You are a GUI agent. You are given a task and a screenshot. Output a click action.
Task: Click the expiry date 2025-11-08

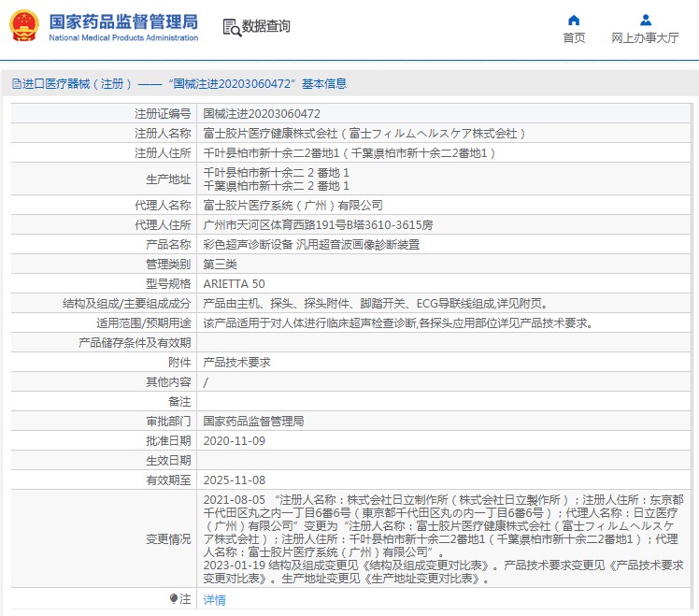pyautogui.click(x=235, y=480)
